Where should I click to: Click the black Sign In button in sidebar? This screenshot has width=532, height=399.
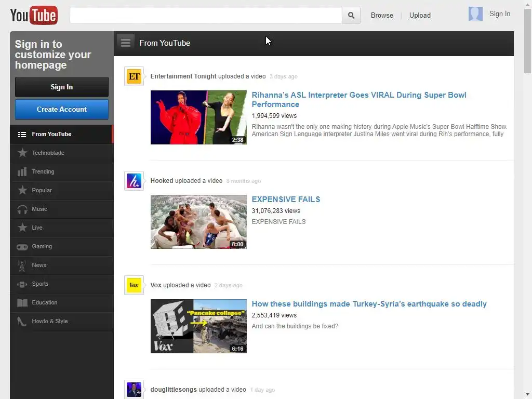(62, 87)
